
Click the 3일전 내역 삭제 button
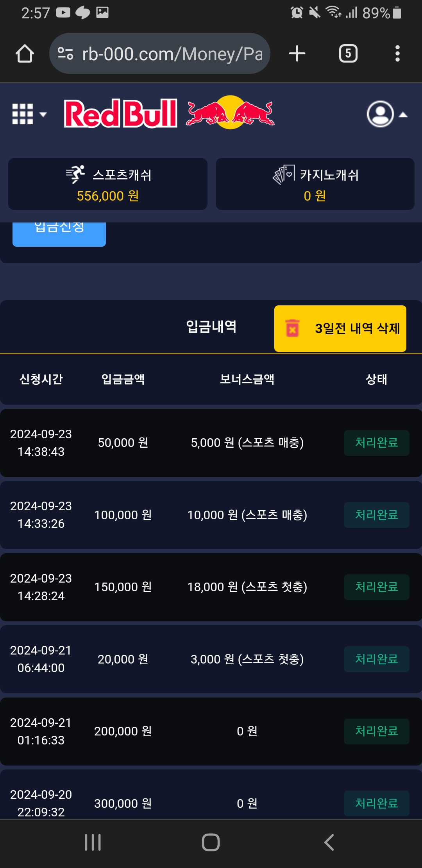[x=340, y=328]
